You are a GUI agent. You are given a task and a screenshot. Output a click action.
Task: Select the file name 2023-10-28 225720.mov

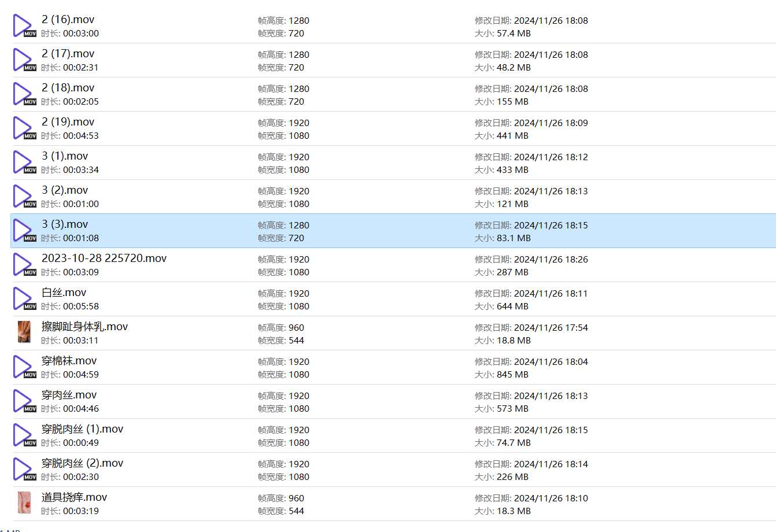click(104, 258)
